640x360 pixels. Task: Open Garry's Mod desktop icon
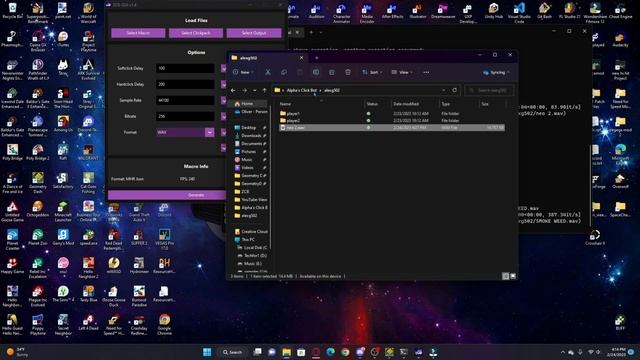[63, 237]
